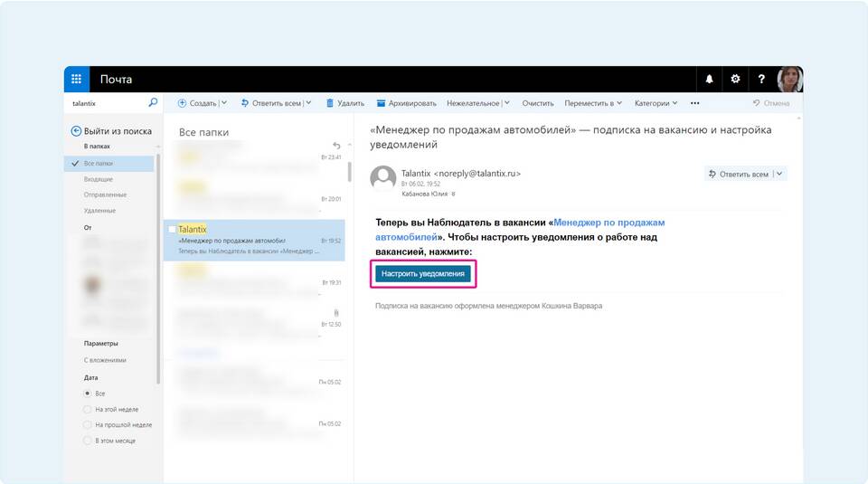The image size is (868, 484).
Task: Open settings gear icon
Action: click(735, 80)
